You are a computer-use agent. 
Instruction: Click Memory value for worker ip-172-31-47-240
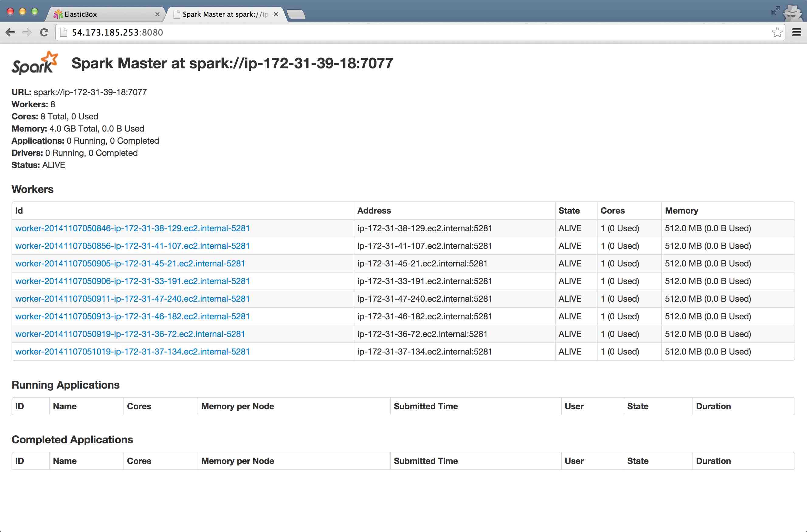click(x=708, y=299)
